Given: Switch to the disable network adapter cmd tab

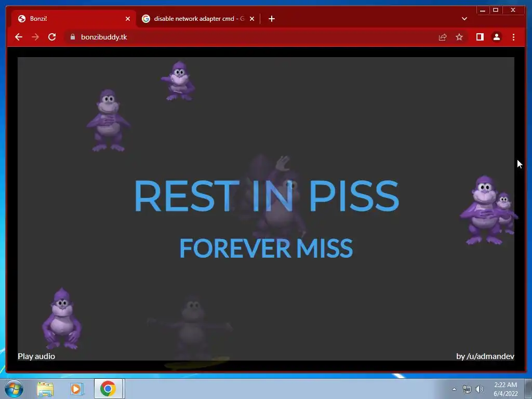Looking at the screenshot, I should 198,19.
